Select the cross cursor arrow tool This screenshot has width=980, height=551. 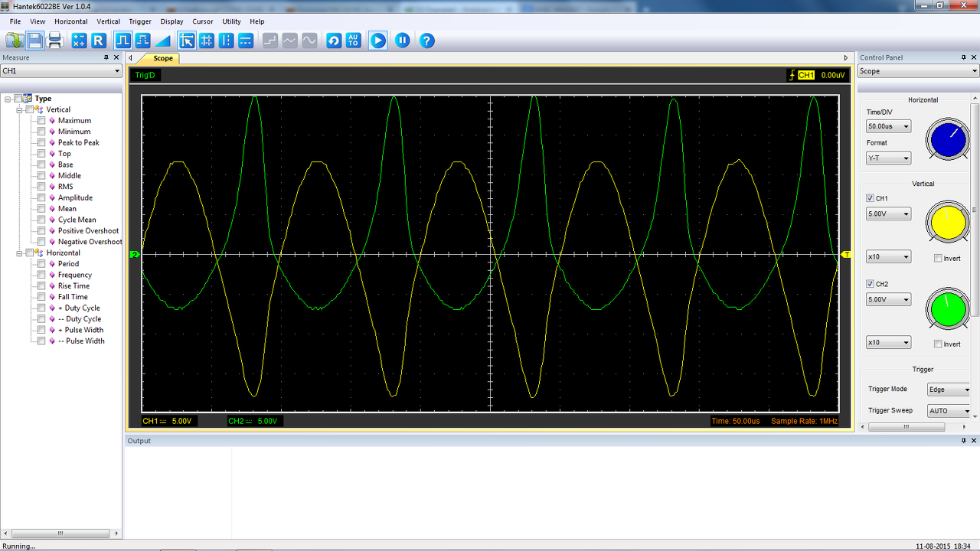coord(187,41)
